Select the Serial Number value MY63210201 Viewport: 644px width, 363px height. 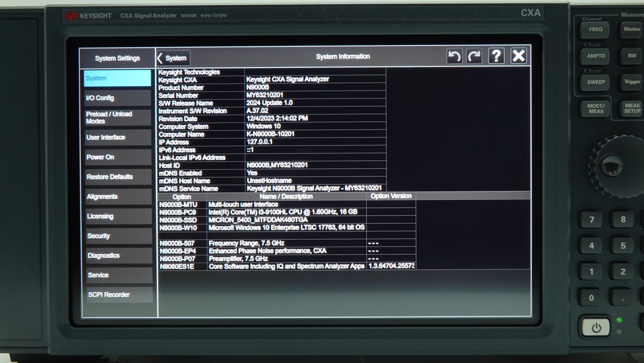coord(265,95)
